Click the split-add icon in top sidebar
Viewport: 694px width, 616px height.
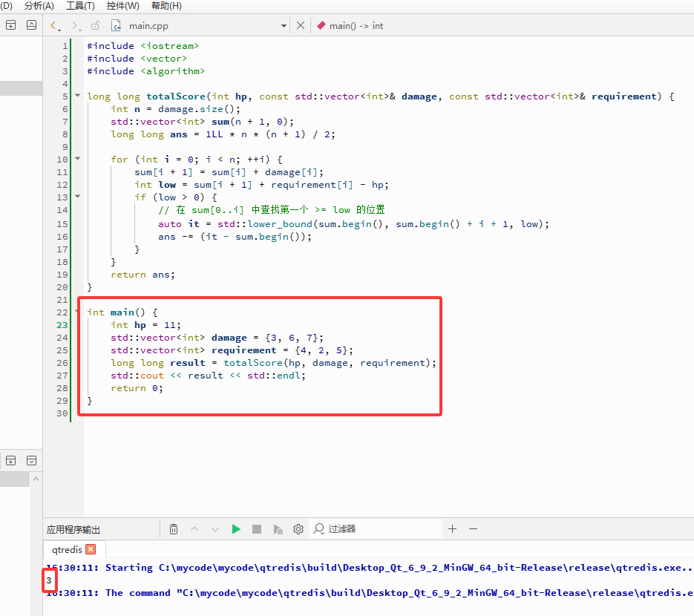coord(10,25)
